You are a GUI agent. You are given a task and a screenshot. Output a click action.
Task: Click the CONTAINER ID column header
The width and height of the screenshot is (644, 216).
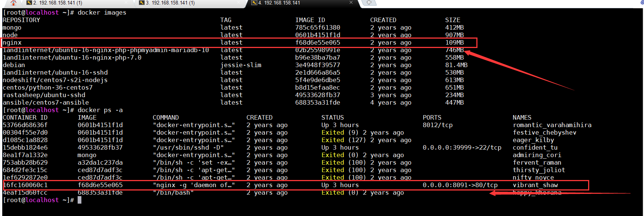coord(25,118)
